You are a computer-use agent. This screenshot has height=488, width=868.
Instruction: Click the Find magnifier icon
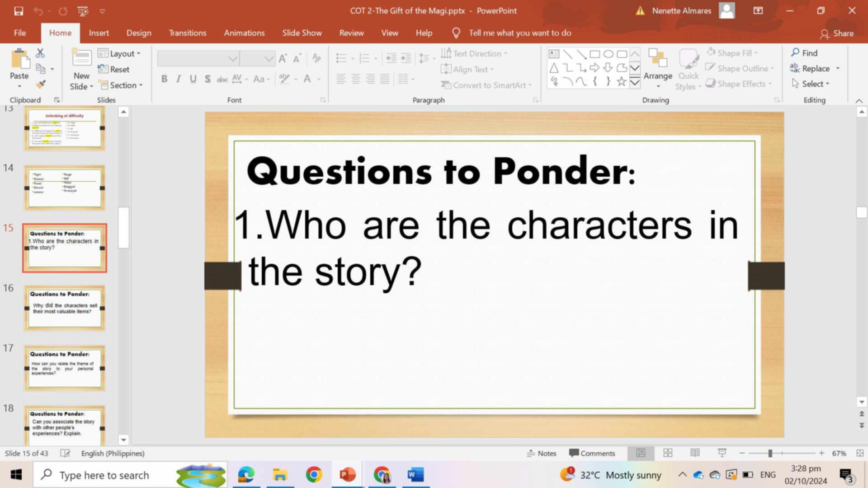[x=796, y=52]
